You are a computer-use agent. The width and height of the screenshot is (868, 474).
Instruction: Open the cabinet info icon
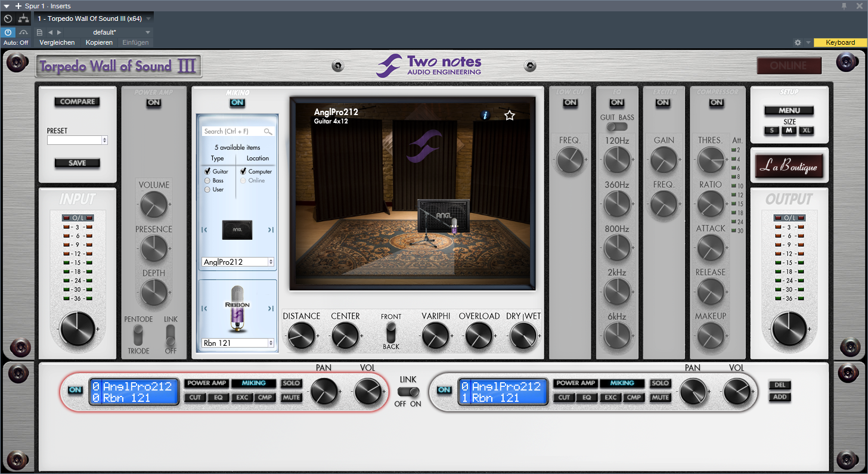[x=485, y=116]
